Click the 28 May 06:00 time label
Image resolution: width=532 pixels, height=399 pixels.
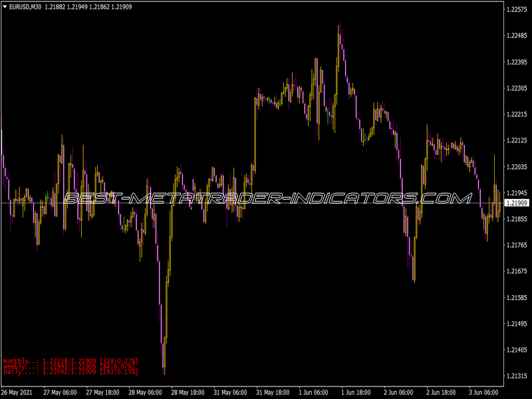[x=145, y=392]
